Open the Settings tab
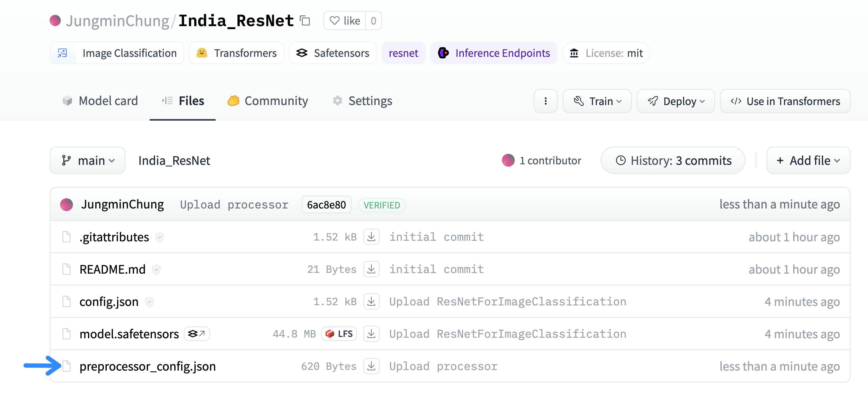Image resolution: width=868 pixels, height=397 pixels. (x=362, y=101)
